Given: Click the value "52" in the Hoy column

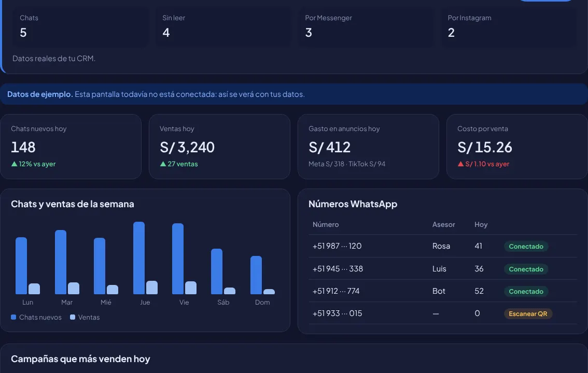Looking at the screenshot, I should coord(479,291).
